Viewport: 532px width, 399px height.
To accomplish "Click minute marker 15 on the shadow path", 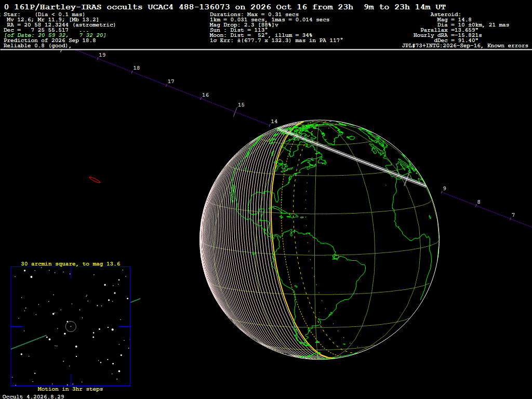I will pyautogui.click(x=241, y=105).
